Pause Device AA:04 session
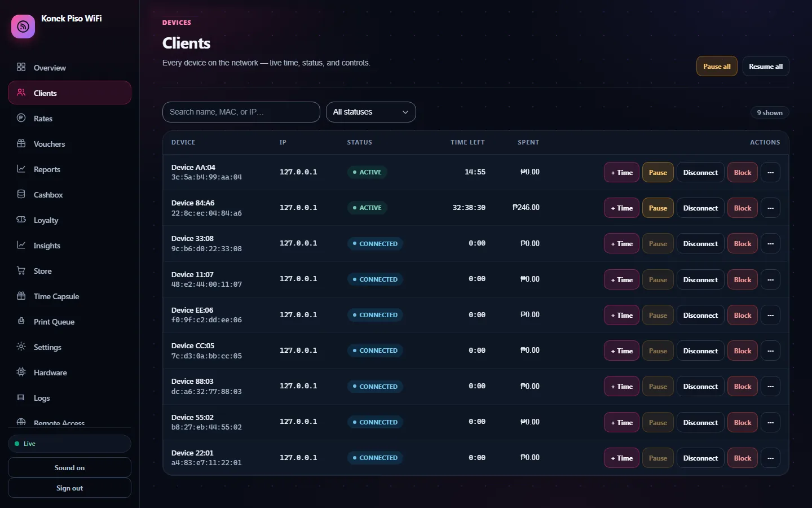This screenshot has height=508, width=812. point(658,172)
